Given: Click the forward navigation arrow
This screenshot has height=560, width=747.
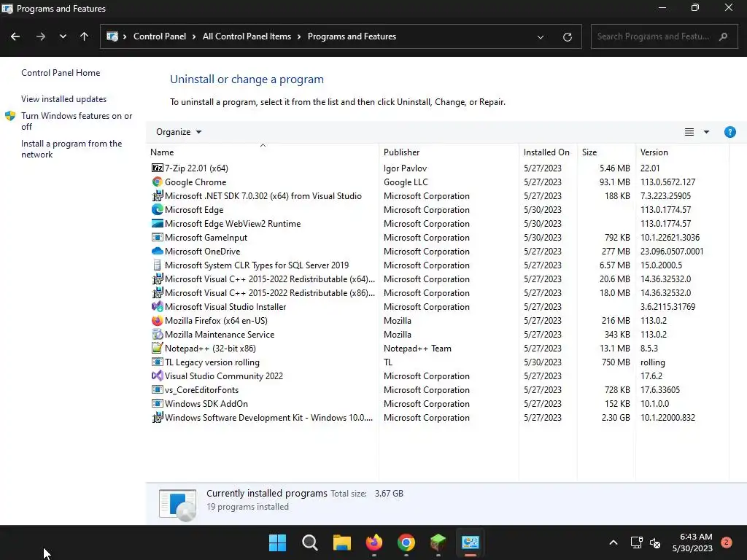Looking at the screenshot, I should [x=41, y=36].
